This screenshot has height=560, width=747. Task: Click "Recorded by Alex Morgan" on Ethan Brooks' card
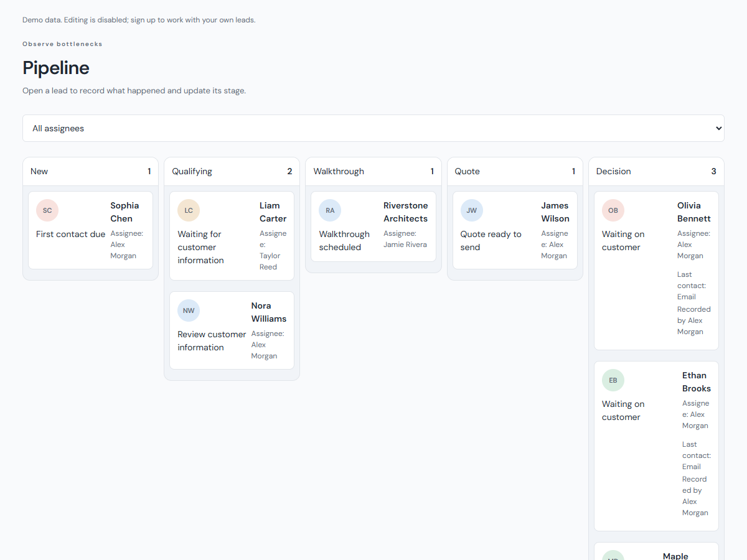[x=695, y=496]
